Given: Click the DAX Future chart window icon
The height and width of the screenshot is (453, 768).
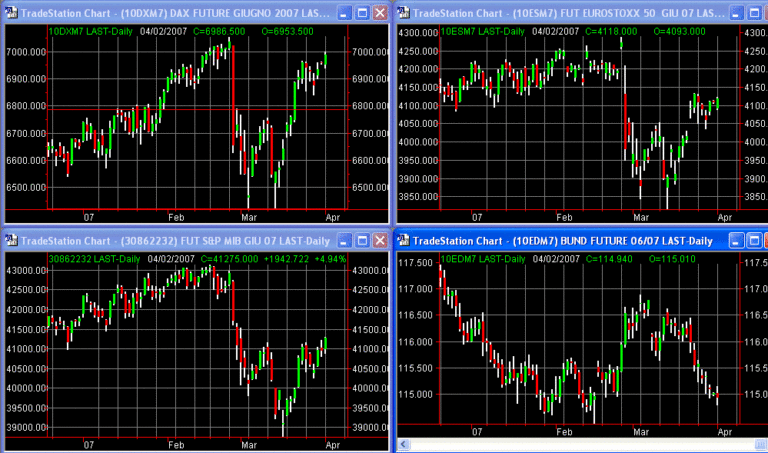Looking at the screenshot, I should point(11,13).
